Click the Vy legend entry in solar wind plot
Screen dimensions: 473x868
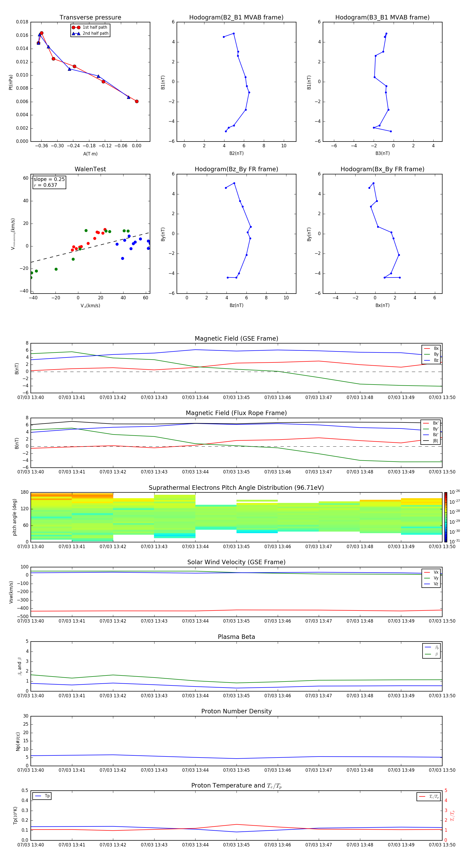coord(431,578)
